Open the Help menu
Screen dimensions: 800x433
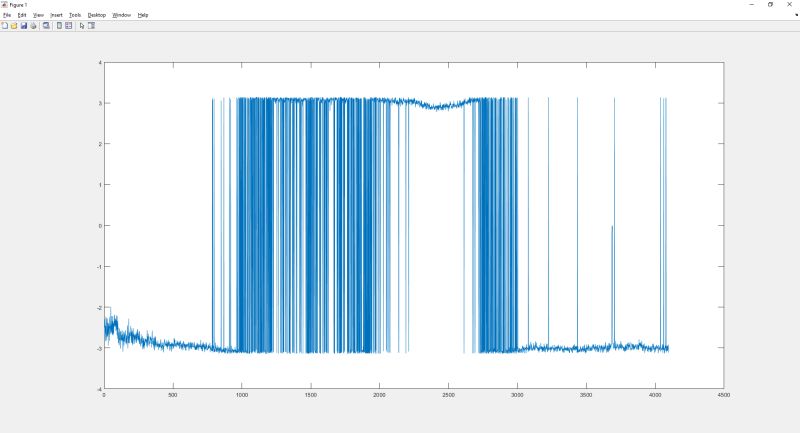[143, 15]
